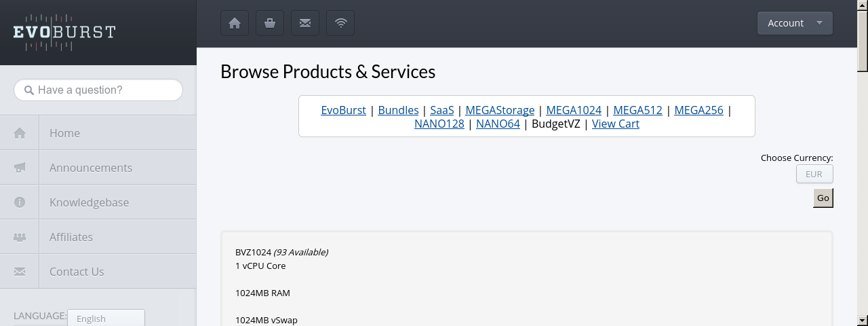Click the magnifier icon in search box
The height and width of the screenshot is (326, 868).
pyautogui.click(x=29, y=90)
